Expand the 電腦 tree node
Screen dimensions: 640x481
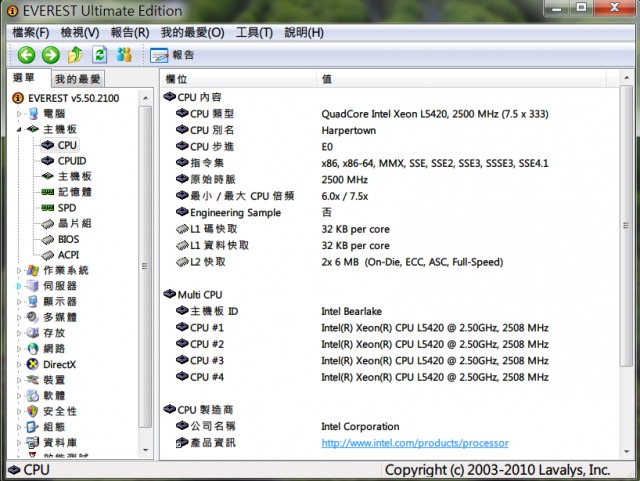point(19,114)
